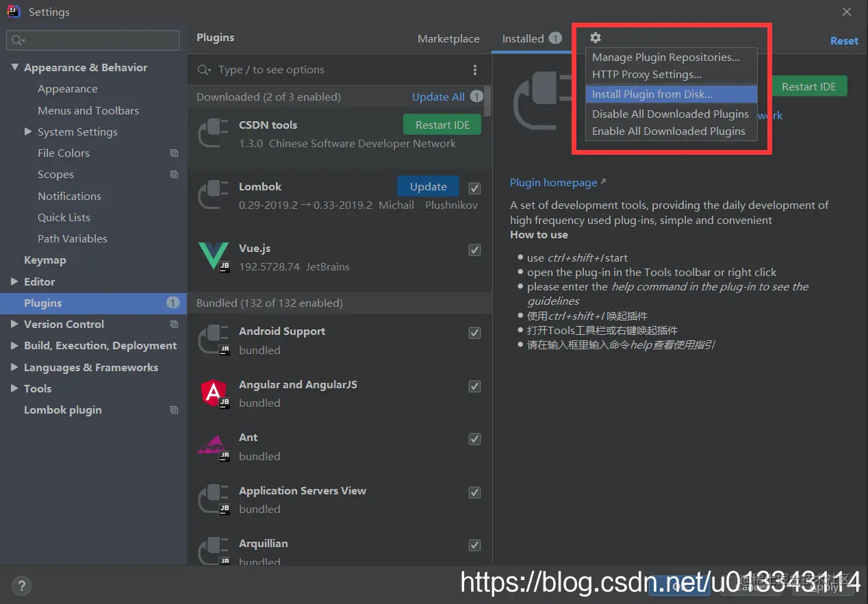
Task: Click the magnifier icon in the plugin search field
Action: pos(204,70)
